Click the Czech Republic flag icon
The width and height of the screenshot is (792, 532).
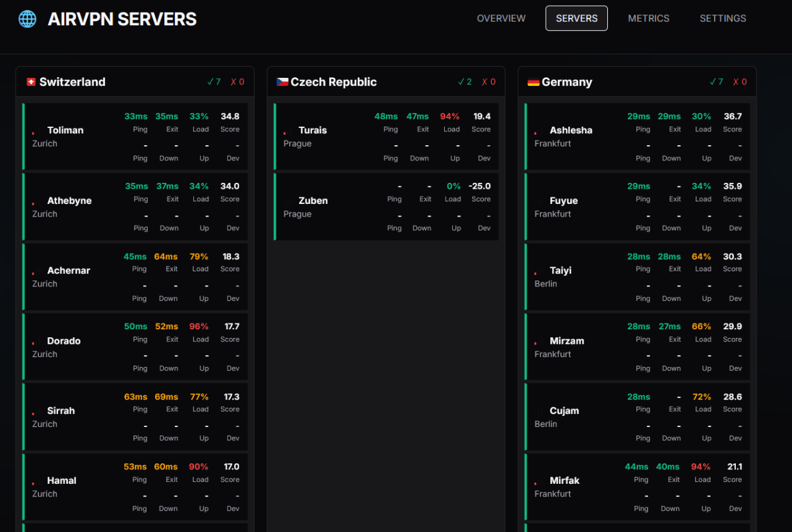pyautogui.click(x=282, y=82)
